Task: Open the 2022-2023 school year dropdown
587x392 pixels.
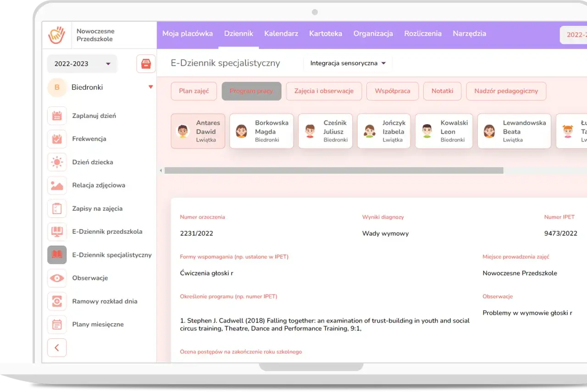Action: tap(82, 64)
